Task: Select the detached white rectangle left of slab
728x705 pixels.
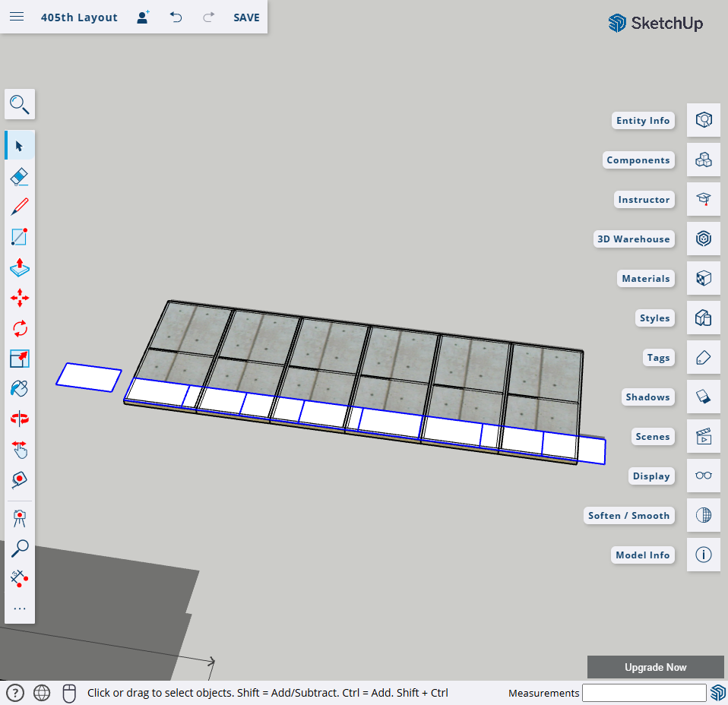Action: tap(89, 378)
